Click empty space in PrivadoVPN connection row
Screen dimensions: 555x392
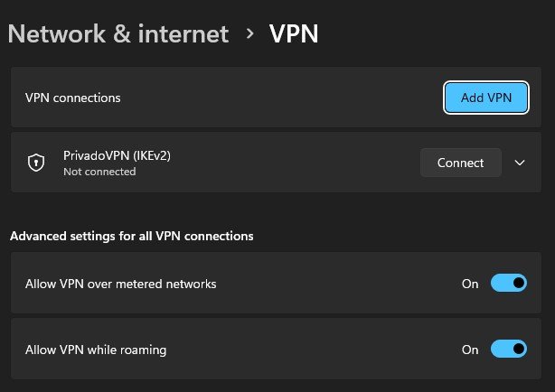pos(298,163)
